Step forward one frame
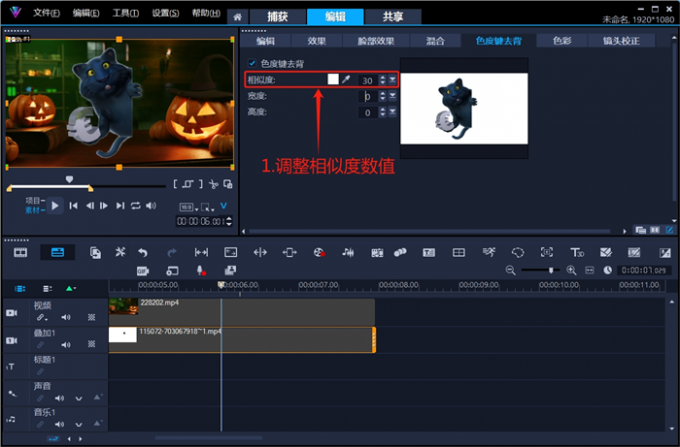Screen dimensions: 680x447 tap(104, 206)
